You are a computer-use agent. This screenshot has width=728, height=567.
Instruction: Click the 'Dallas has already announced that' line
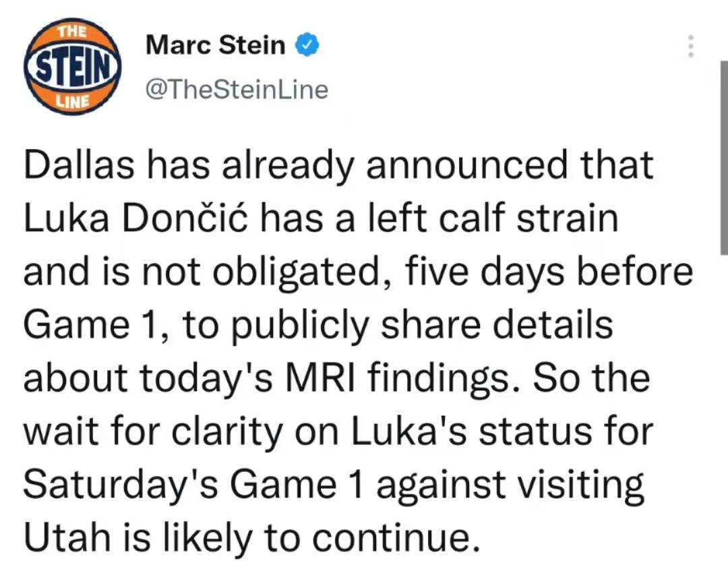338,165
